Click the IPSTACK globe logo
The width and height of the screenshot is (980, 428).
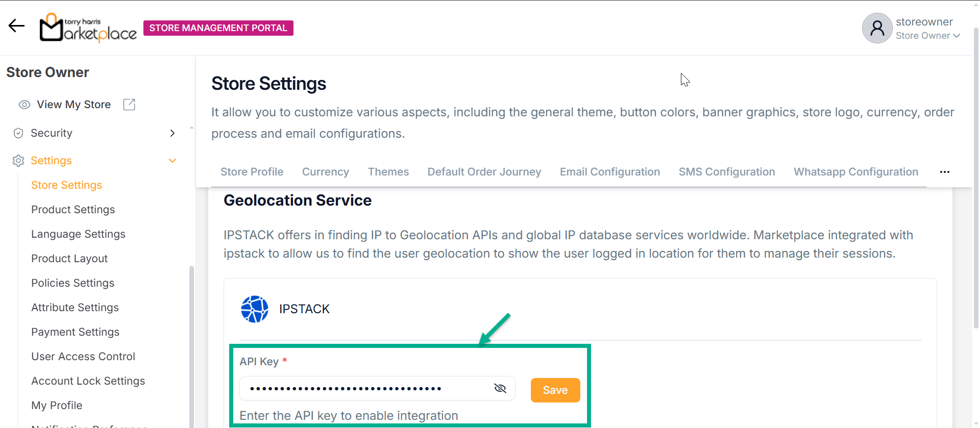(x=254, y=309)
